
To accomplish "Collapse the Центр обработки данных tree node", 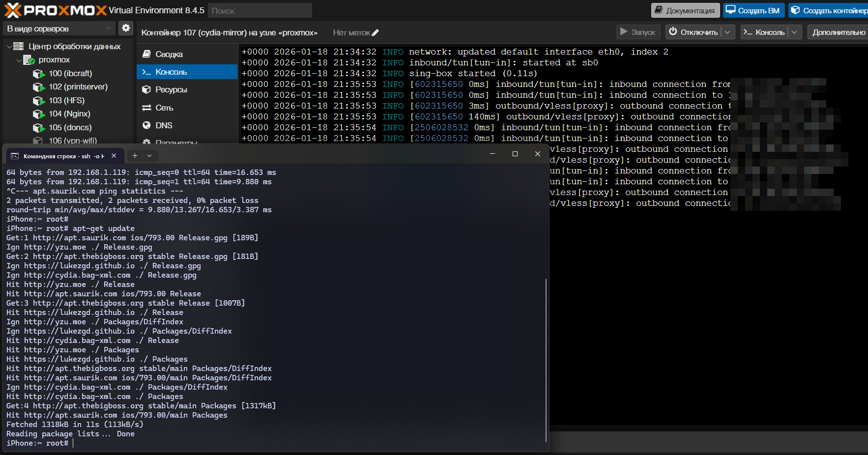I will click(9, 47).
